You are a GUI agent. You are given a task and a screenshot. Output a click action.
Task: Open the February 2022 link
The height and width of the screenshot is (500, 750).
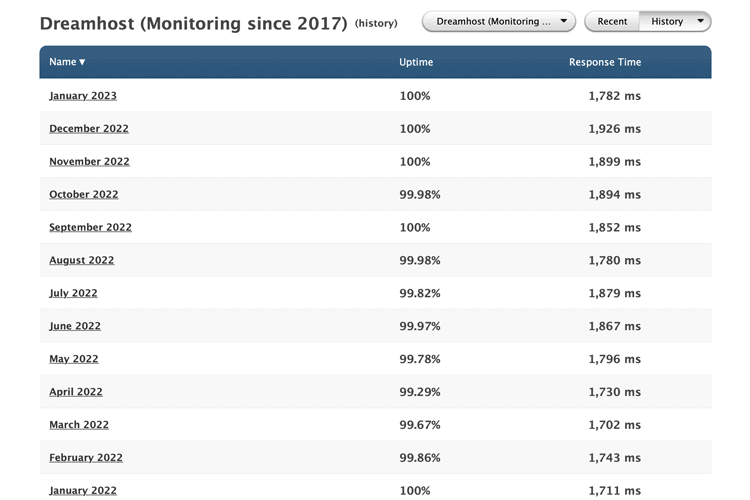[86, 457]
